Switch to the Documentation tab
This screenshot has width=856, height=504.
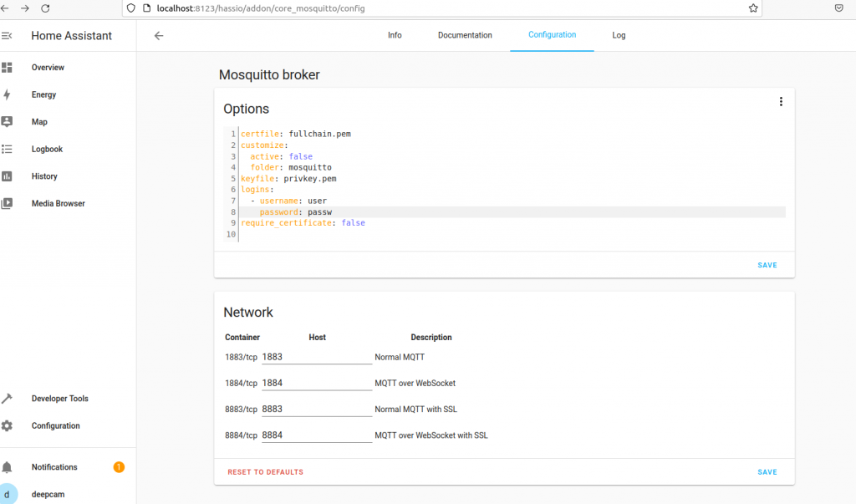coord(465,35)
